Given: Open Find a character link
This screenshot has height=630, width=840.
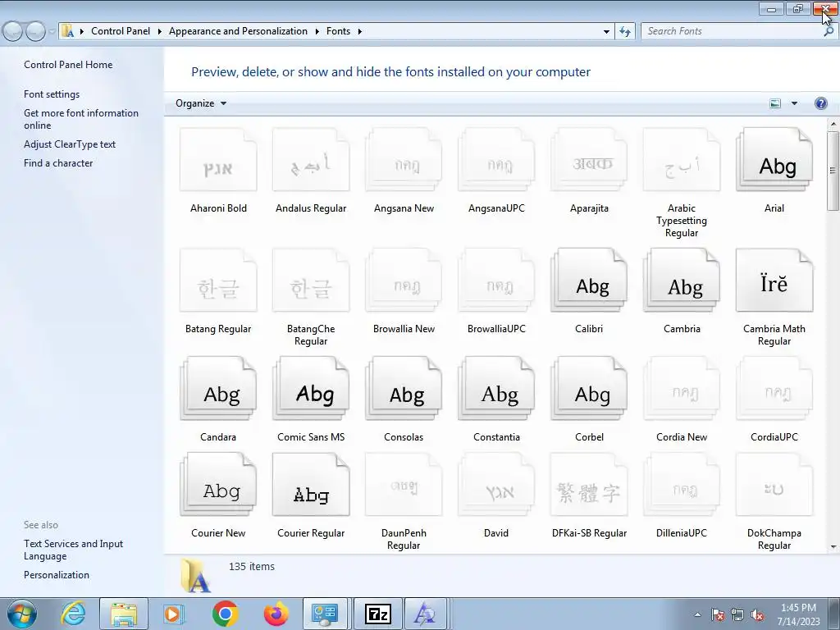Looking at the screenshot, I should 58,163.
